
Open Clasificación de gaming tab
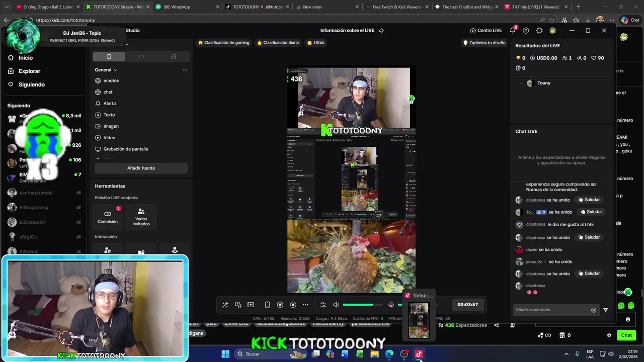point(224,43)
